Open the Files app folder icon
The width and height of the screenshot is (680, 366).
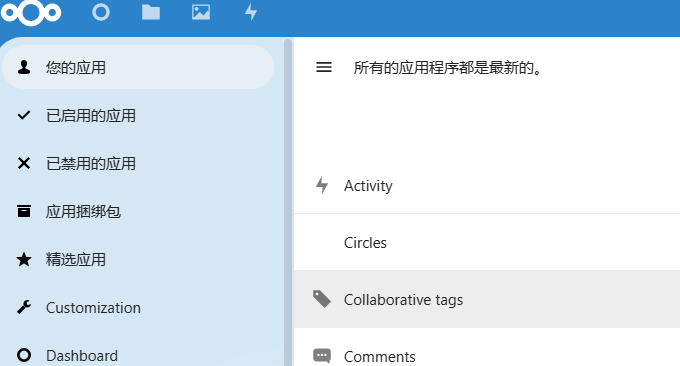[x=151, y=12]
